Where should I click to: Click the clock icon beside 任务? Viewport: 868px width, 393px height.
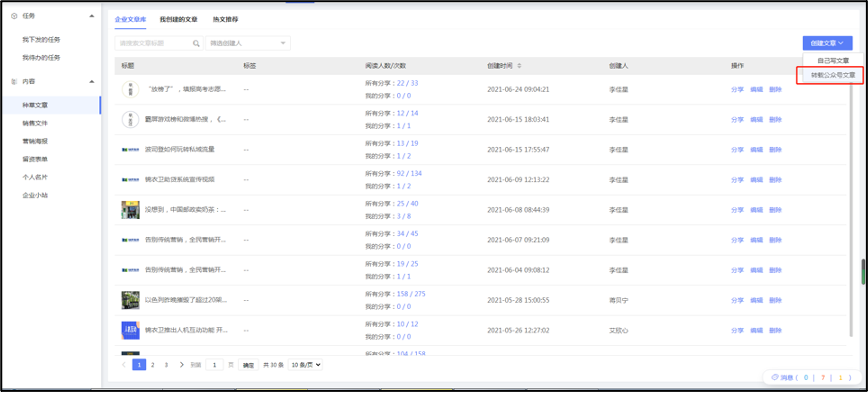[x=14, y=16]
